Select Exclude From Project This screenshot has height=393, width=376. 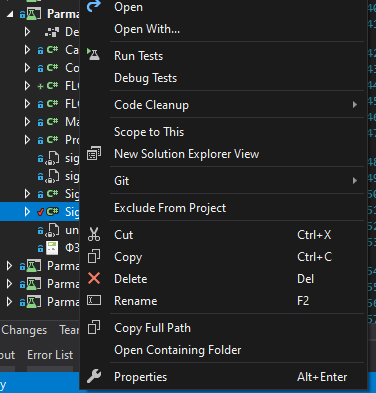pyautogui.click(x=170, y=208)
